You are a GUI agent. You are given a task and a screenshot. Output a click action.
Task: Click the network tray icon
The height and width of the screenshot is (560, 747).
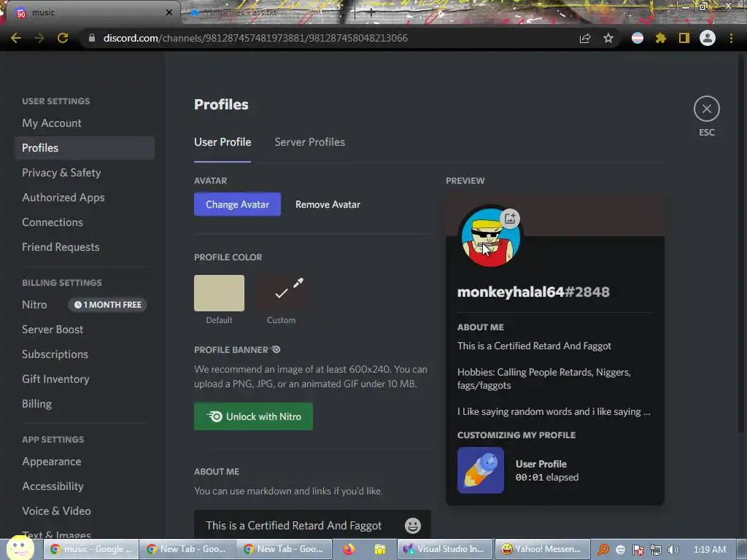click(656, 550)
